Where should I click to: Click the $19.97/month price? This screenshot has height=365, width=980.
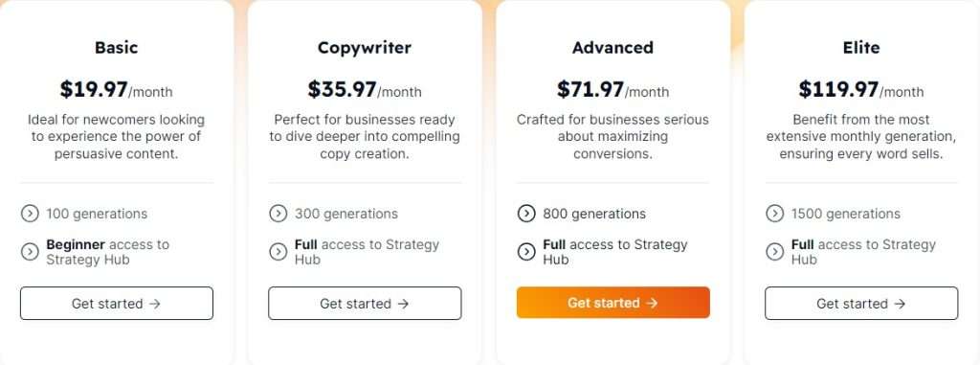(116, 90)
